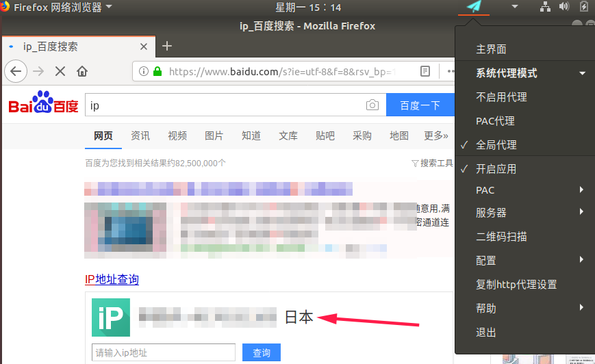Stop page loading with X button
595x364 pixels.
(60, 71)
